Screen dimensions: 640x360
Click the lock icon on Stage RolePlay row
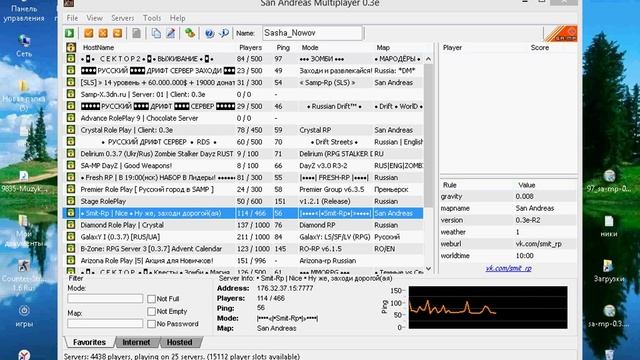[71, 201]
